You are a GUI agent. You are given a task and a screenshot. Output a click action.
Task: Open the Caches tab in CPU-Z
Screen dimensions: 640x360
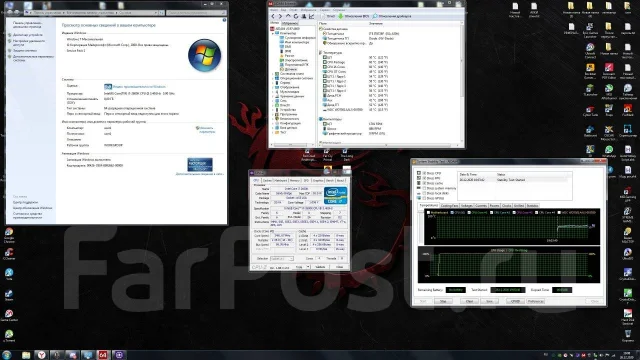(267, 180)
